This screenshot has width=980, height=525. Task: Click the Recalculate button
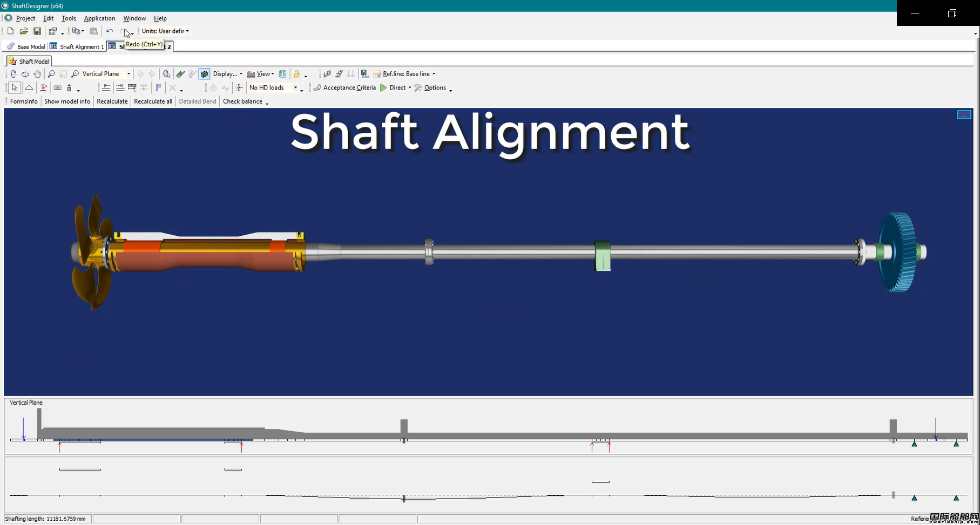pyautogui.click(x=112, y=101)
